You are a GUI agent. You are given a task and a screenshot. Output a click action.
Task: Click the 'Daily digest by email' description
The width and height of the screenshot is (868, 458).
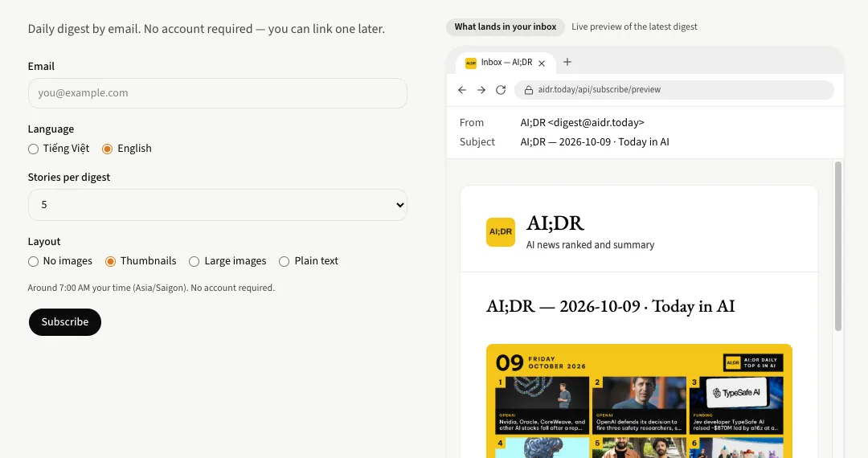(206, 29)
